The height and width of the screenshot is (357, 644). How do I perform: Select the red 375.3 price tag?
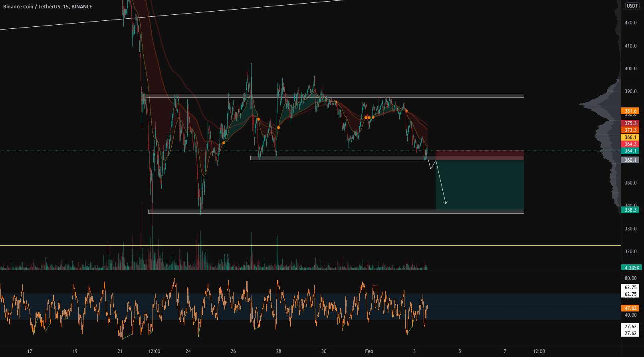(630, 123)
